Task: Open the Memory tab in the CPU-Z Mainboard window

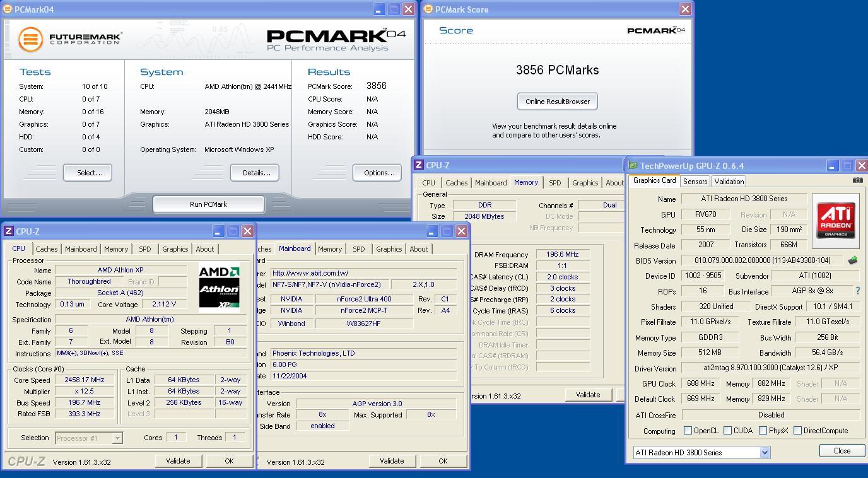Action: tap(330, 249)
